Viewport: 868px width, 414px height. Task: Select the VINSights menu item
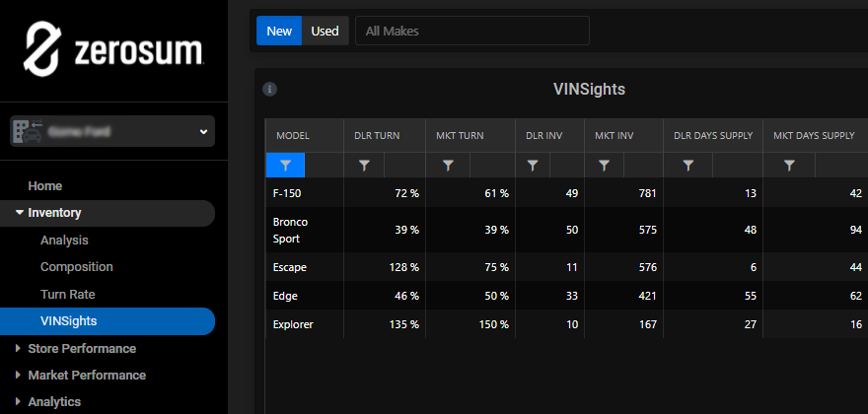[107, 321]
